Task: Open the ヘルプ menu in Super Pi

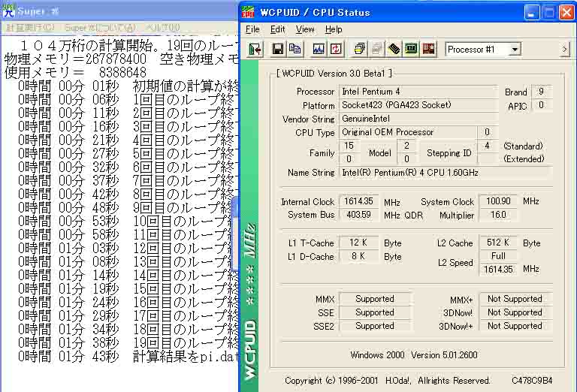Action: [x=162, y=28]
